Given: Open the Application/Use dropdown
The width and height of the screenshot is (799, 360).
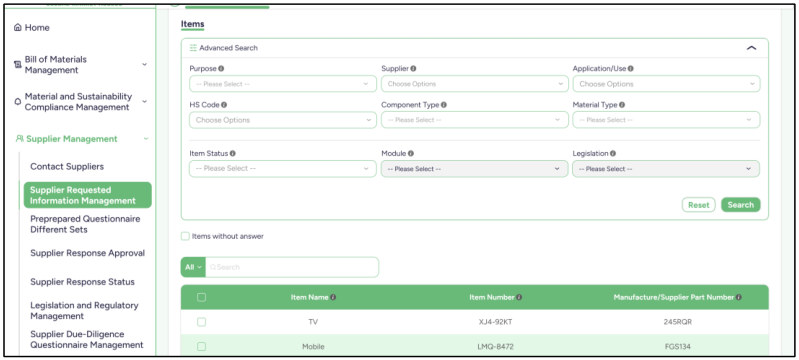Looking at the screenshot, I should coord(667,84).
